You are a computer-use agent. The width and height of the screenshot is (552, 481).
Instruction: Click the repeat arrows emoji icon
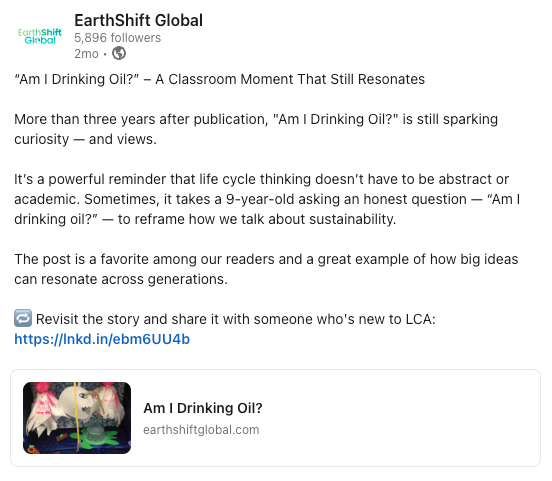(x=23, y=318)
